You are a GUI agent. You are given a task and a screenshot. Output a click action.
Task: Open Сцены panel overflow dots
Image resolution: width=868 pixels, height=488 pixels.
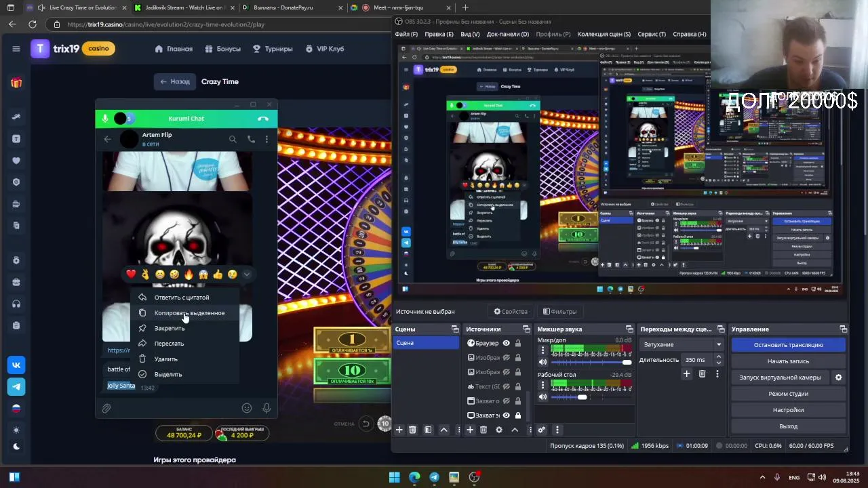pos(458,430)
